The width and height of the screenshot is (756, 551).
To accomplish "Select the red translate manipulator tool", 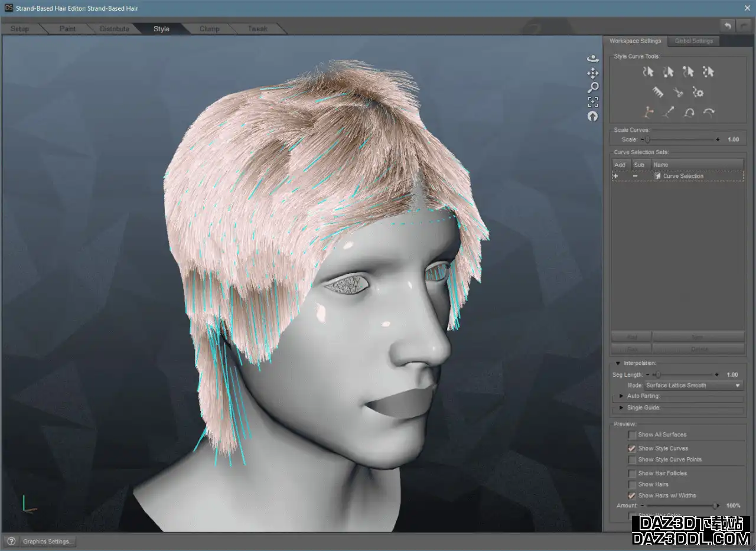I will tap(648, 112).
